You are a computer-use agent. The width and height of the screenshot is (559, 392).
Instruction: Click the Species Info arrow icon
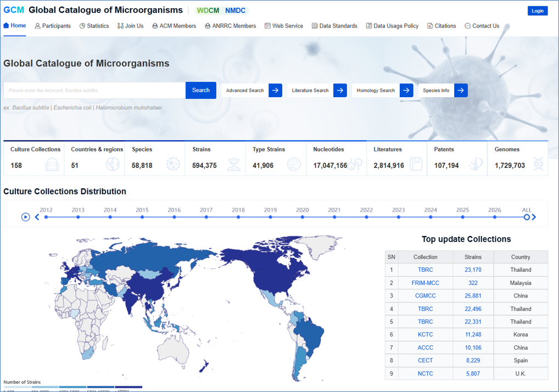461,91
